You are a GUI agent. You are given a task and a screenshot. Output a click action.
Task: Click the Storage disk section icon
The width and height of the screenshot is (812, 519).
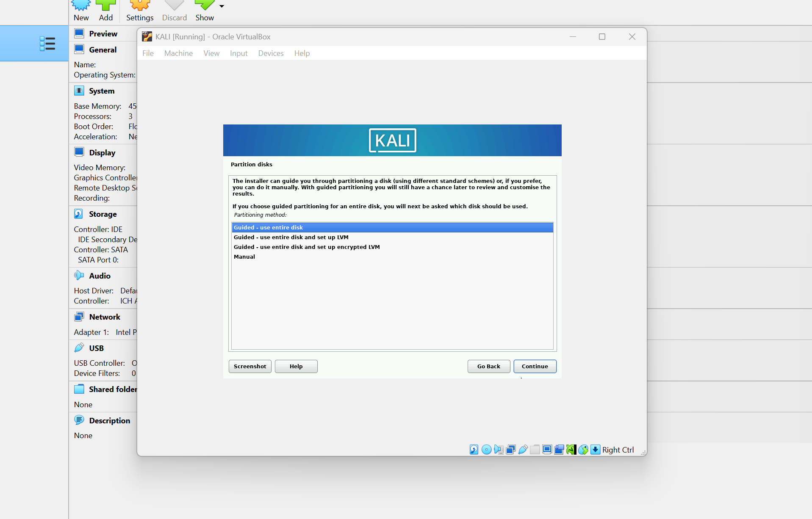pyautogui.click(x=79, y=214)
